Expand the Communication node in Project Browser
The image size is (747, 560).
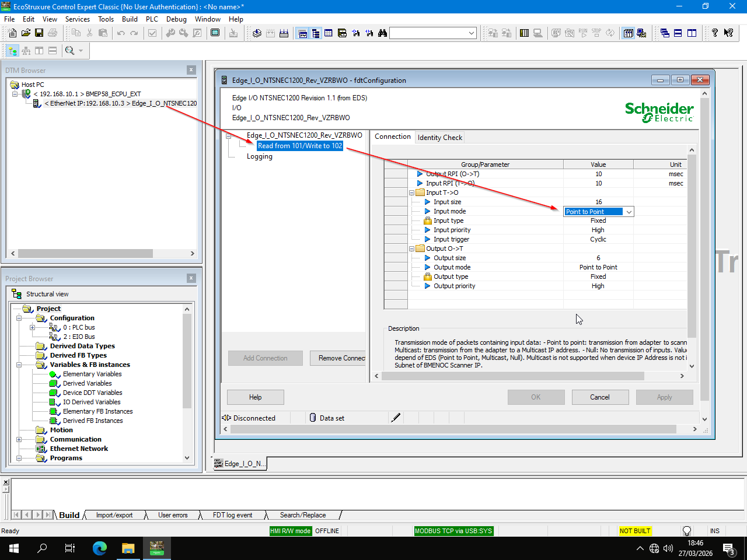19,439
